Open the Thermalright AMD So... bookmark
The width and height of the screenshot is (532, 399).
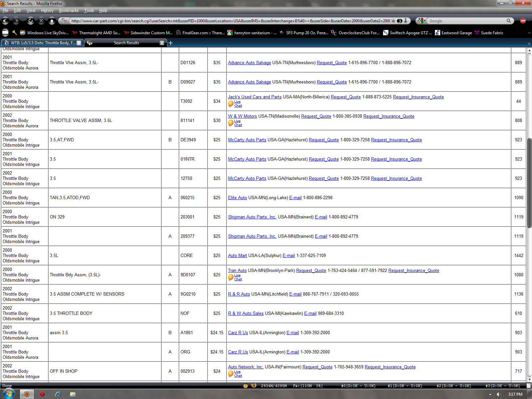pos(96,33)
